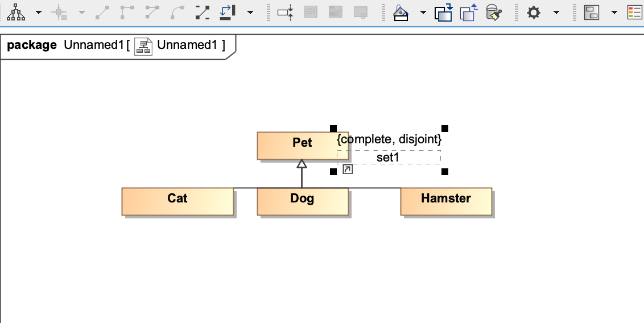Click the bucket with brush style icon
644x323 pixels.
coord(494,13)
